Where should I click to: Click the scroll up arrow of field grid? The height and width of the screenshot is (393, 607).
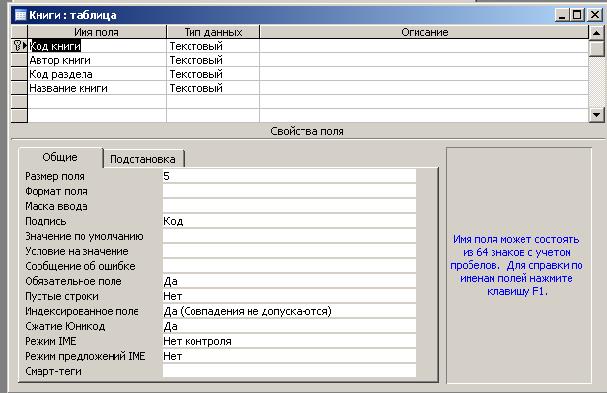click(597, 33)
